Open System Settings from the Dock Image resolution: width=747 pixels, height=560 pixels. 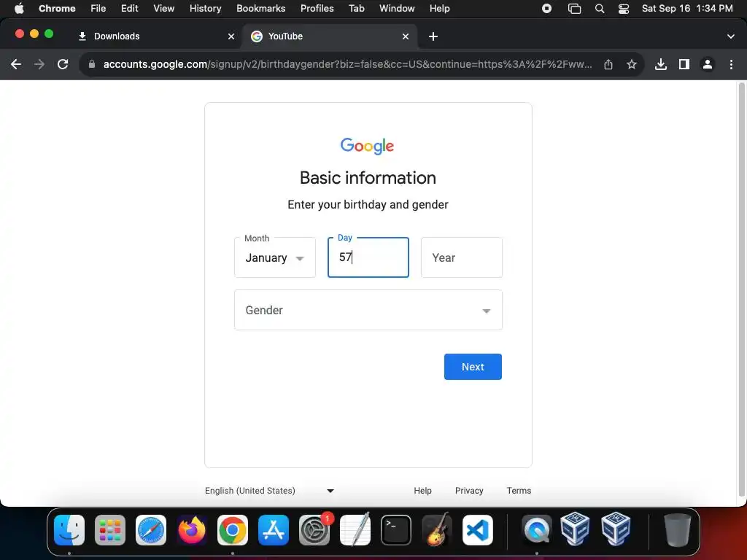click(x=314, y=530)
